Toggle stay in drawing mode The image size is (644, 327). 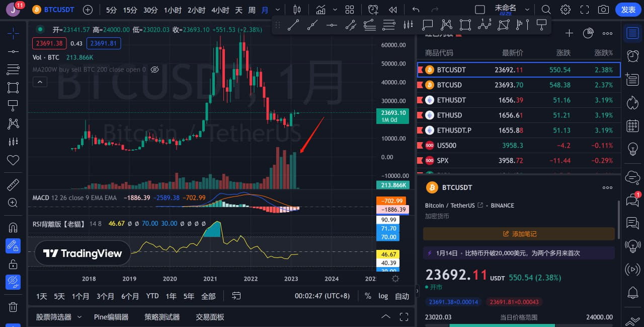click(x=13, y=246)
